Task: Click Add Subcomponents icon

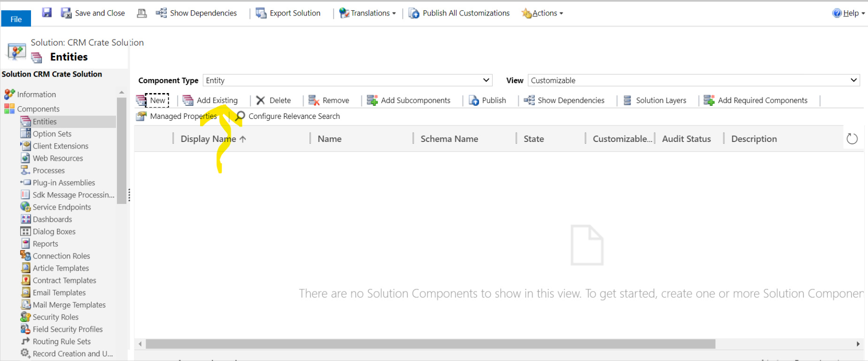Action: click(x=372, y=100)
